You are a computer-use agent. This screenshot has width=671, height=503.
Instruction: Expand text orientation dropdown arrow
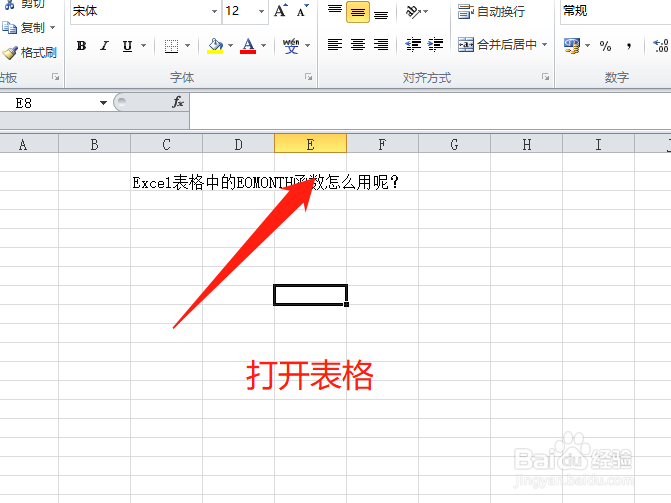click(426, 12)
